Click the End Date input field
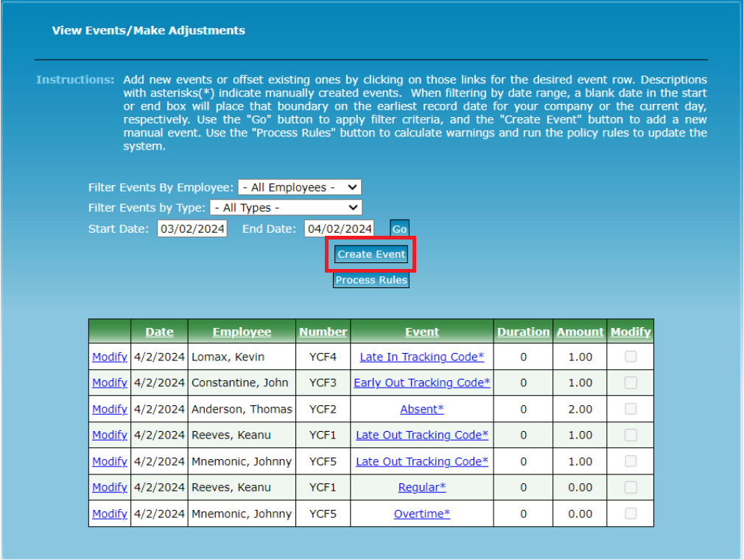The image size is (744, 560). (x=340, y=228)
